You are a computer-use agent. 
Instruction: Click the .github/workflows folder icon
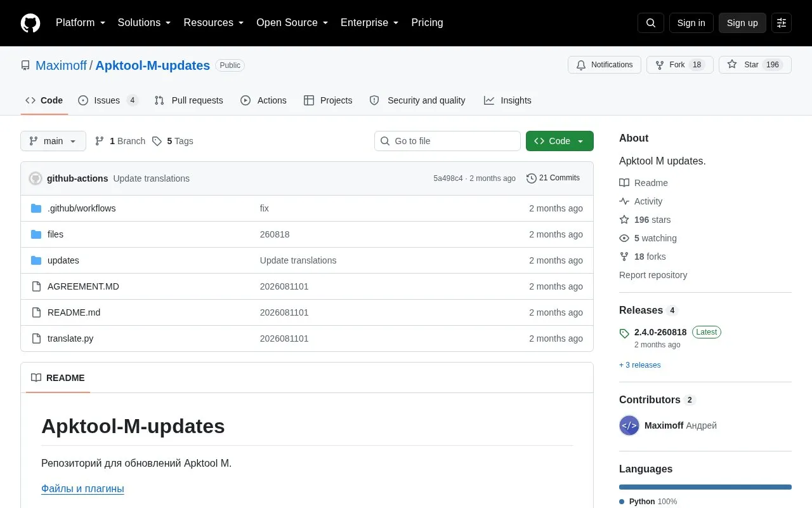36,208
